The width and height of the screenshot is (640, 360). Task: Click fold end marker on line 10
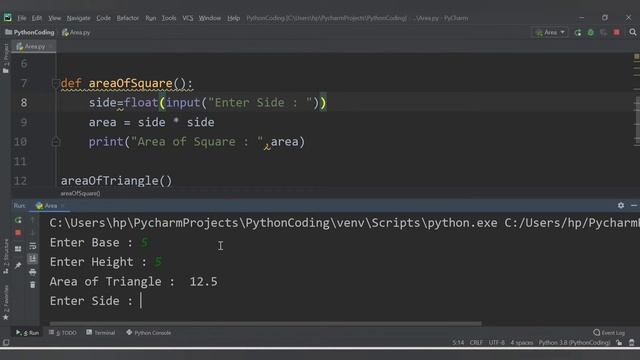pyautogui.click(x=56, y=142)
